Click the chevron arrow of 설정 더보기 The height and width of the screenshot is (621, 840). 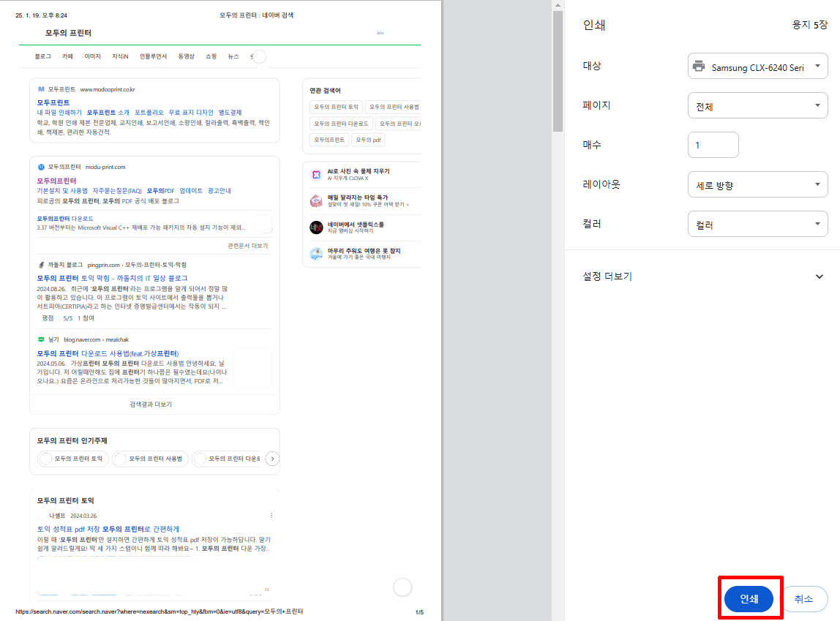819,276
